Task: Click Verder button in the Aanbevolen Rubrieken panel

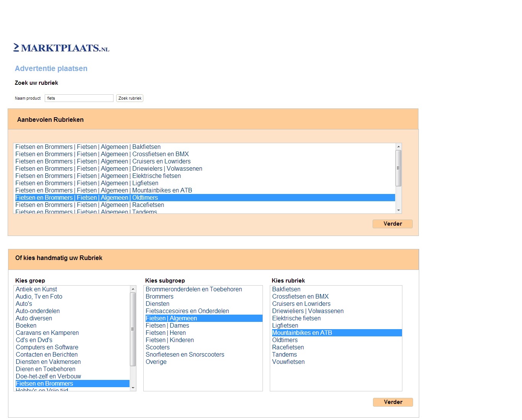Action: point(392,224)
